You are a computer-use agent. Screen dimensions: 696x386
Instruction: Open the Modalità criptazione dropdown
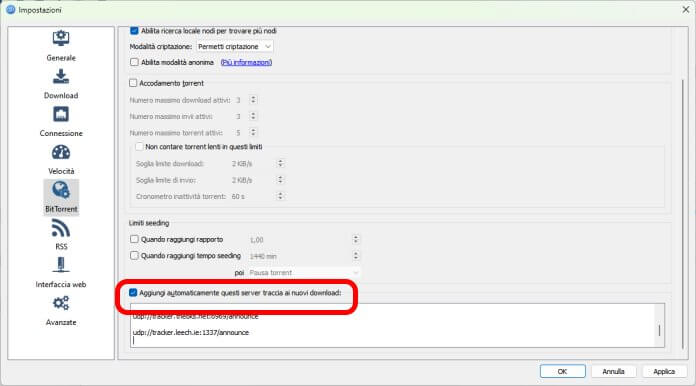[x=234, y=47]
